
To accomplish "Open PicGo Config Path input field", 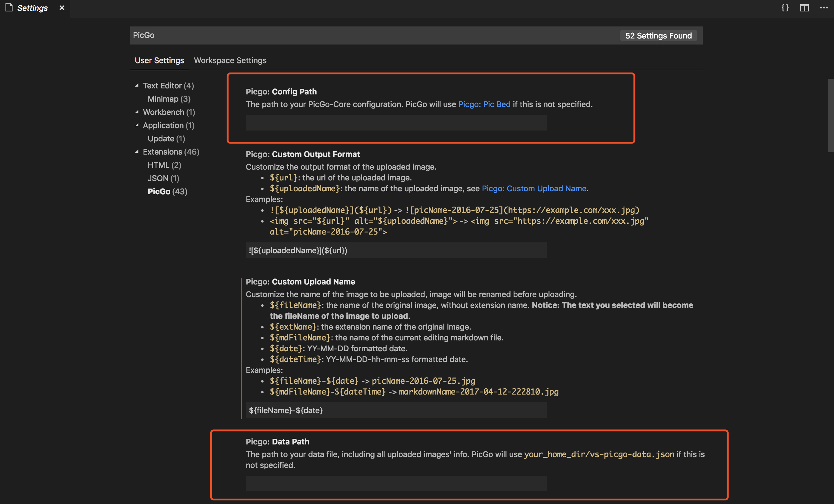I will [396, 123].
